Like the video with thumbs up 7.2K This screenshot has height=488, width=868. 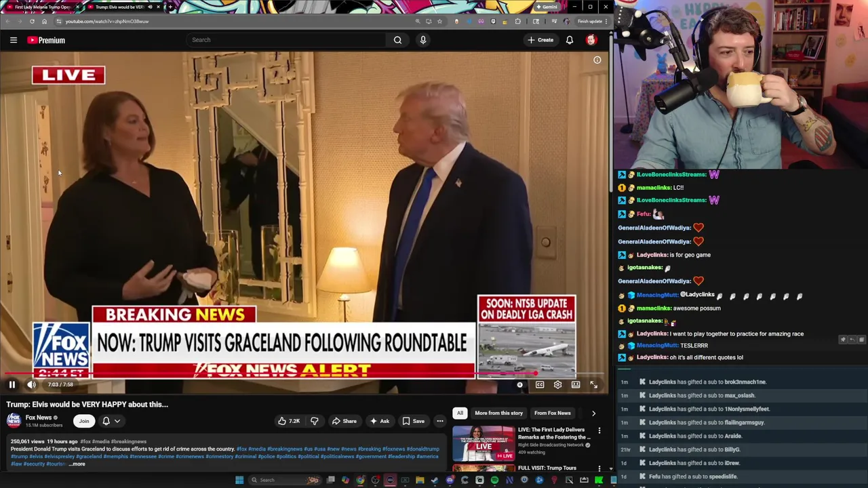(x=290, y=421)
